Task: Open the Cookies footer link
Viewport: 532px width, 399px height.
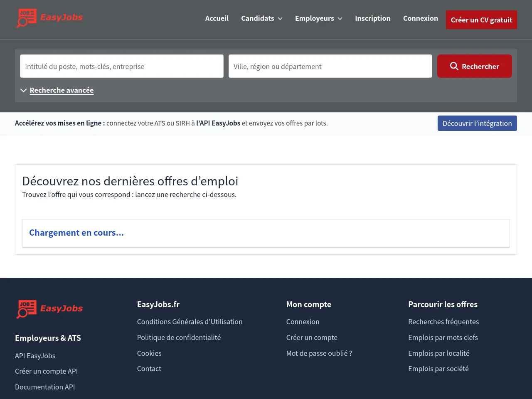Action: [x=149, y=353]
